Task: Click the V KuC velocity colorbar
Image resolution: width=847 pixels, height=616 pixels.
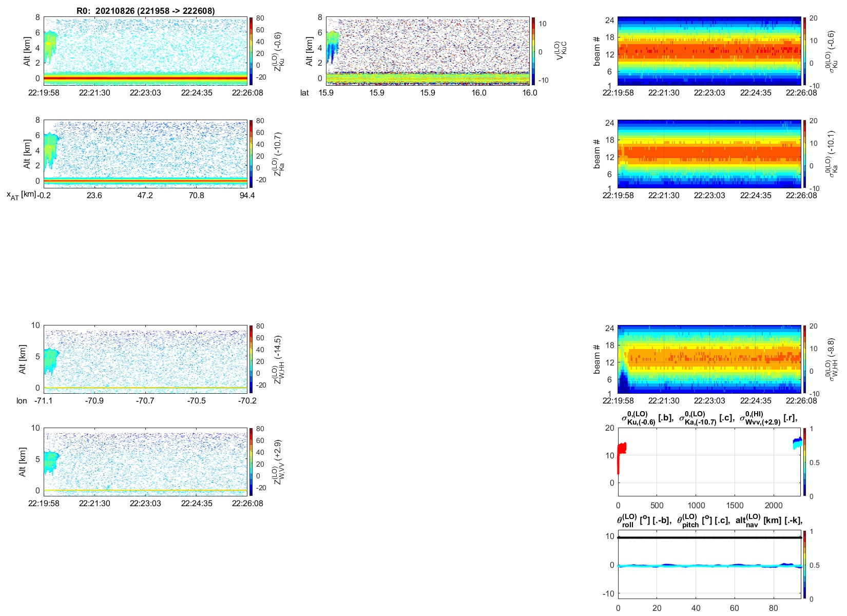Action: coord(533,50)
